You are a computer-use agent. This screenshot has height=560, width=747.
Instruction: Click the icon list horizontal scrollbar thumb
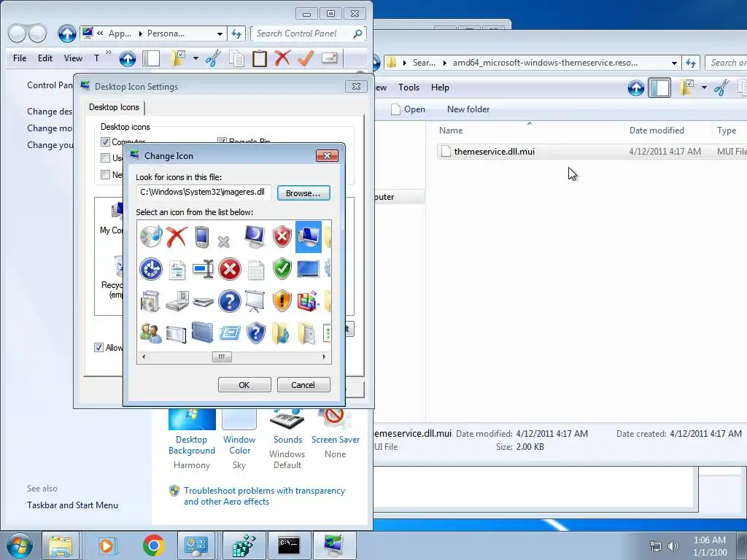[x=222, y=357]
